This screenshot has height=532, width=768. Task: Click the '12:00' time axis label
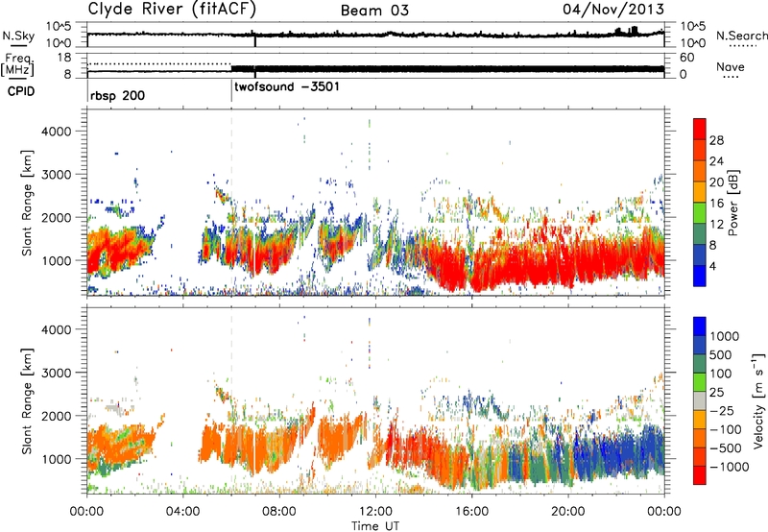[x=375, y=512]
